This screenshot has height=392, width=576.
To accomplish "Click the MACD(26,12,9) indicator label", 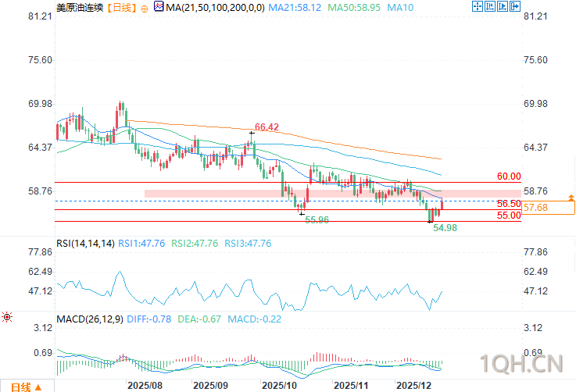I will pos(90,319).
